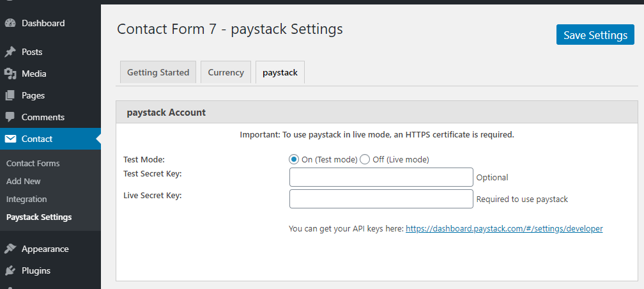This screenshot has width=644, height=289.
Task: Open the dashboard.paystack.com developer settings link
Action: [504, 228]
